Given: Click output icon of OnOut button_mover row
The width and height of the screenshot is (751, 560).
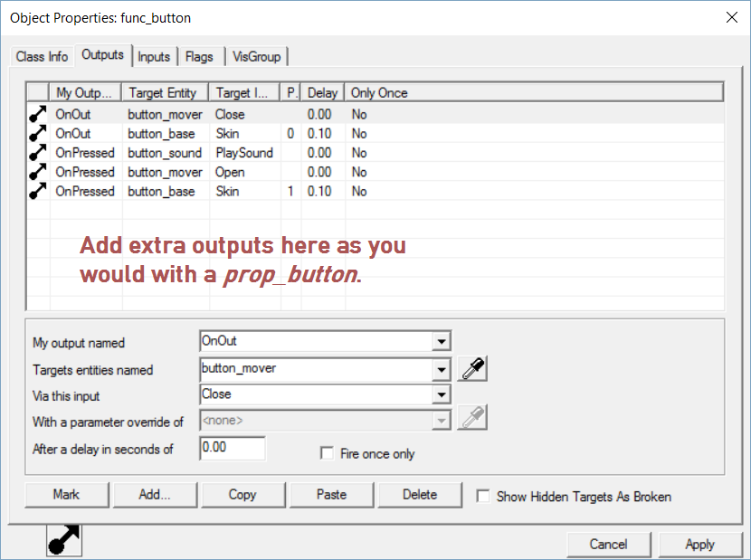Looking at the screenshot, I should tap(38, 114).
